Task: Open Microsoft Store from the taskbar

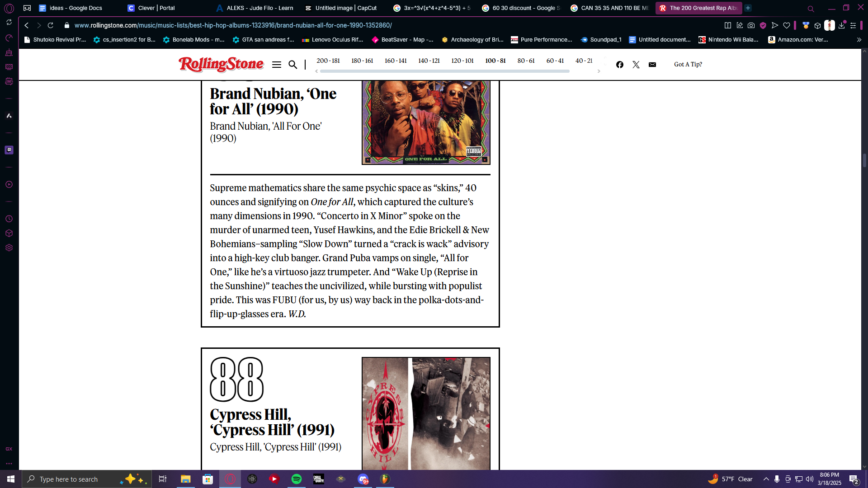Action: 208,479
